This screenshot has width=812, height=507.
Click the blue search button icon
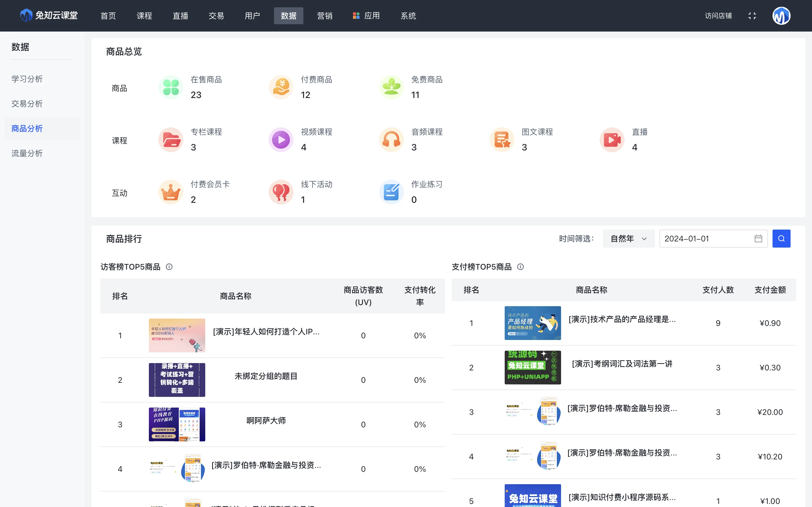pyautogui.click(x=781, y=238)
